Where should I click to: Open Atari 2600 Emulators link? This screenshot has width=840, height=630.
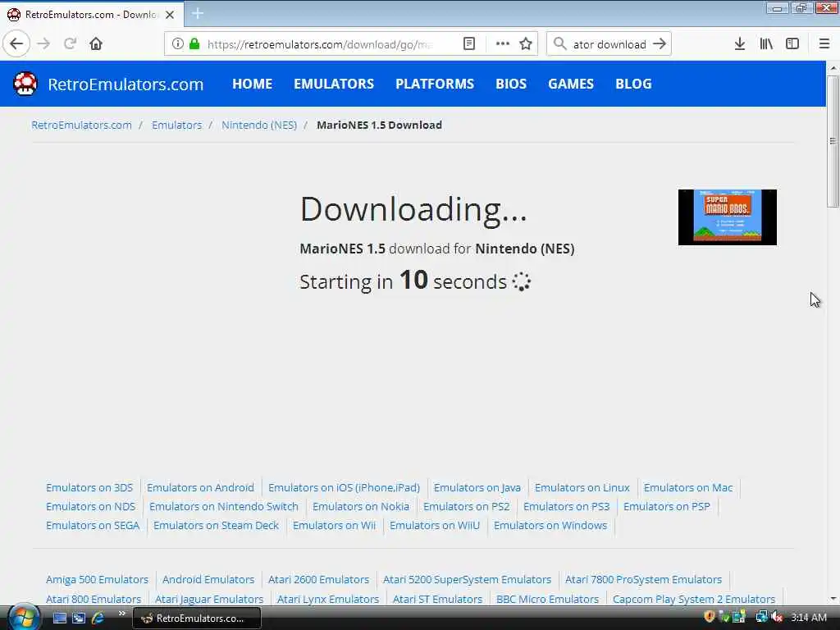(x=318, y=579)
